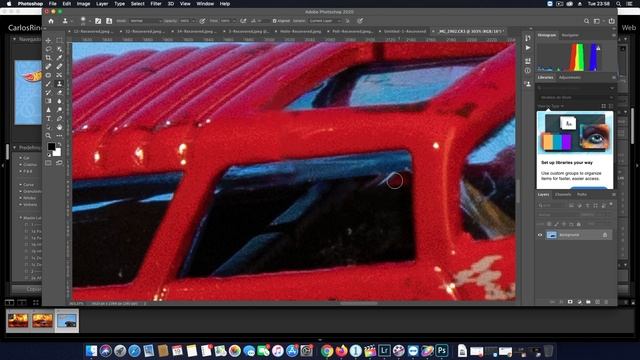Screen dimensions: 640x360
Task: Add layer mask icon
Action: click(570, 302)
